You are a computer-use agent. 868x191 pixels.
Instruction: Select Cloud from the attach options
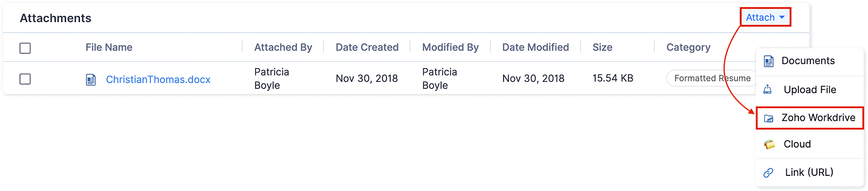point(797,144)
